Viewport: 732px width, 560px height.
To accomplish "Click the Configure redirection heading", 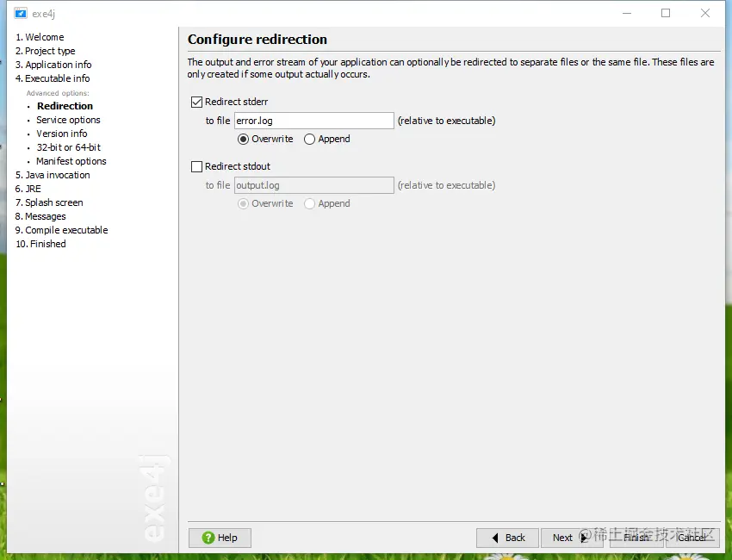I will [257, 40].
